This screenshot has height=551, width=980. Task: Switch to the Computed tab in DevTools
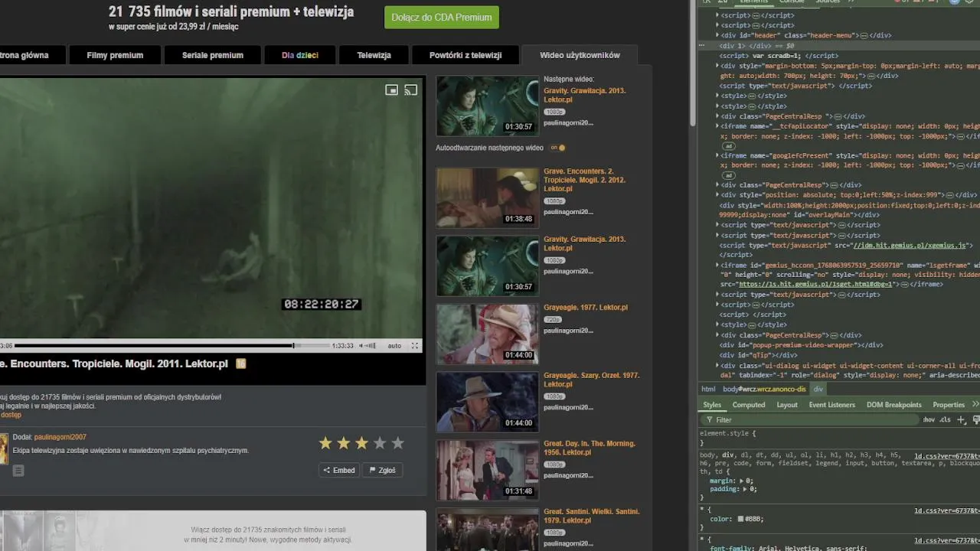click(x=749, y=405)
